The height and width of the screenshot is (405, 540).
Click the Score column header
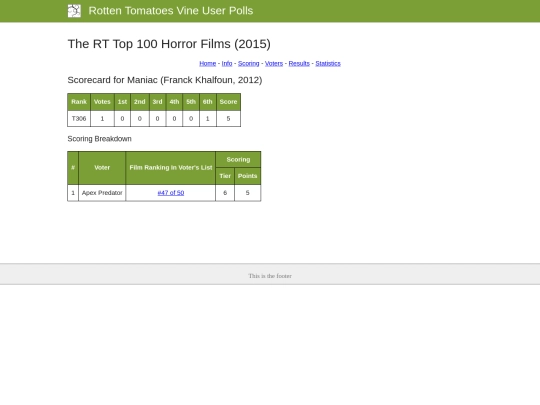228,102
